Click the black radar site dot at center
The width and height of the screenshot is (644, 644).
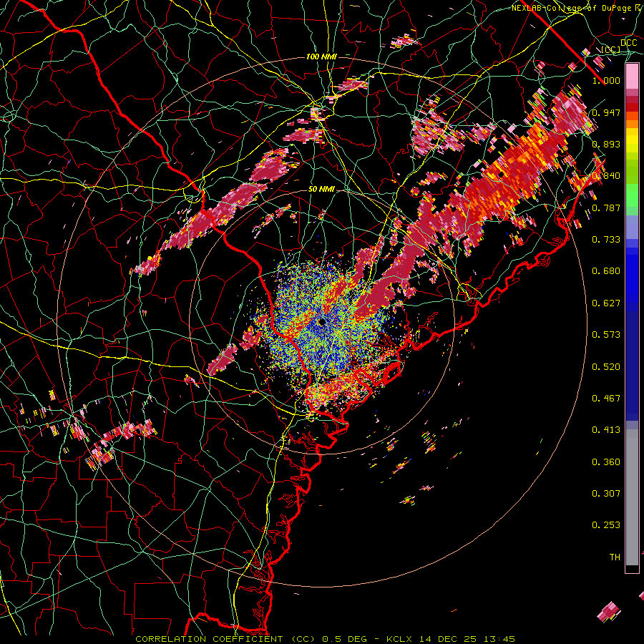[x=321, y=322]
